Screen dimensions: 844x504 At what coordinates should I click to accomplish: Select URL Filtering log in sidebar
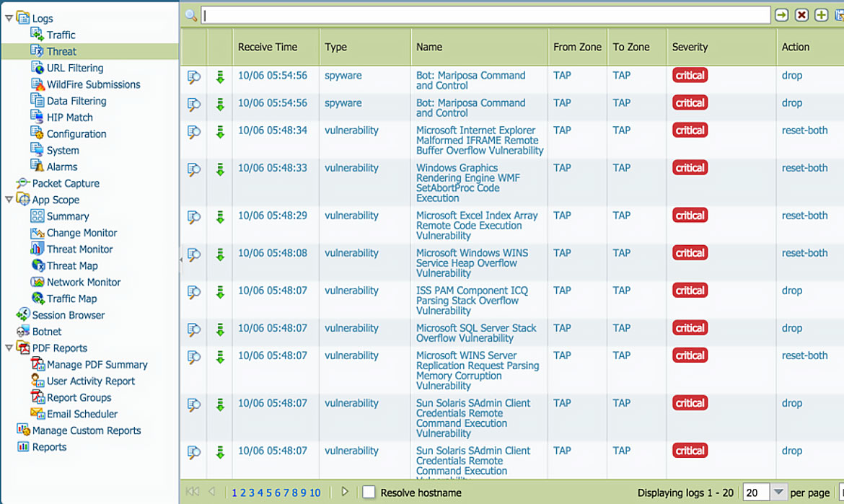pos(74,68)
